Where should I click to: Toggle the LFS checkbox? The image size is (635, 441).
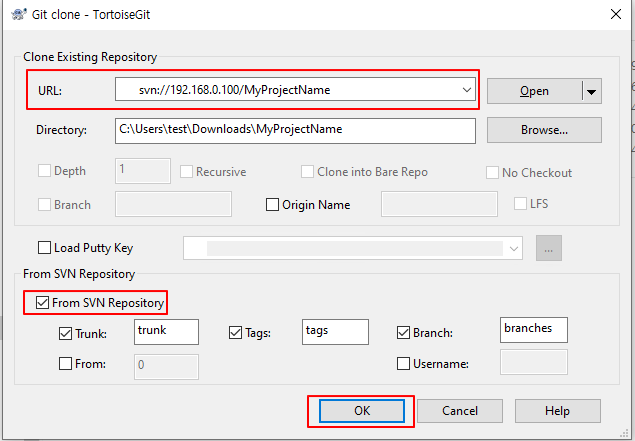(x=520, y=203)
